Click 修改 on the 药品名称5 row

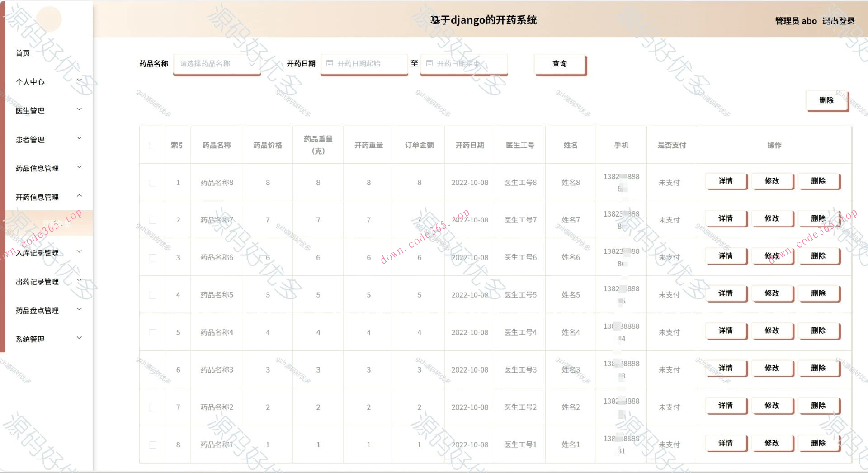[x=773, y=293]
